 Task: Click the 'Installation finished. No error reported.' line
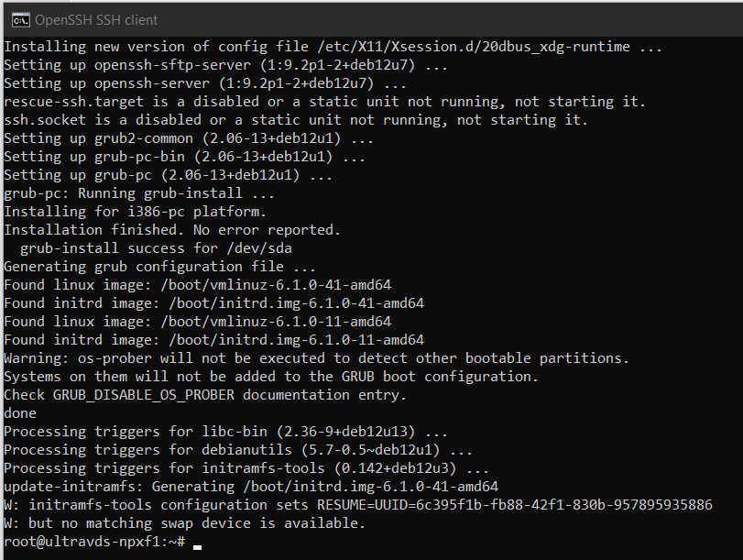pyautogui.click(x=171, y=230)
